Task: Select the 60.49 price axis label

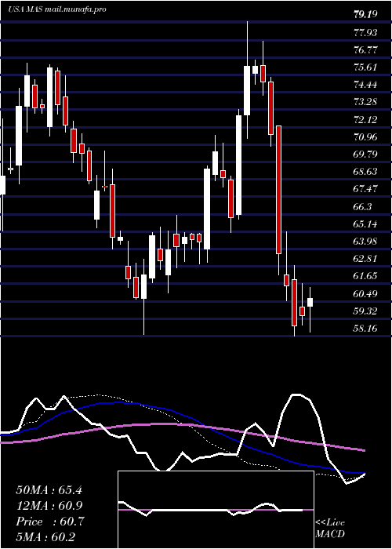Action: pyautogui.click(x=365, y=293)
